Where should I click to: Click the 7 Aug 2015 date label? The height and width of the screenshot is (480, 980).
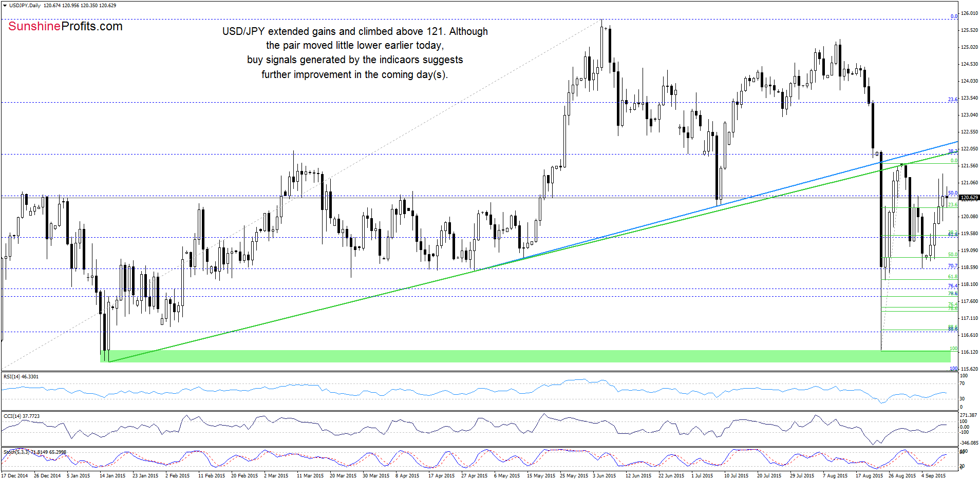tap(835, 476)
